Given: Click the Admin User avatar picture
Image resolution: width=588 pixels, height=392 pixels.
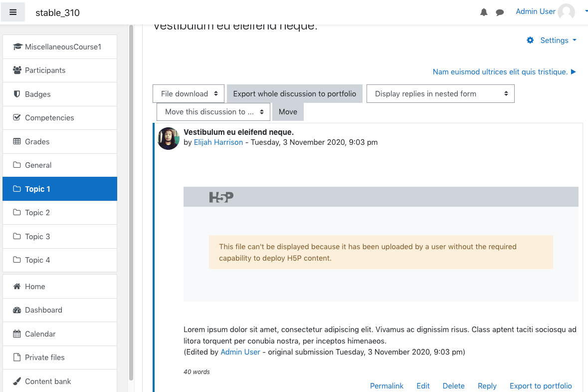Looking at the screenshot, I should click(x=566, y=11).
